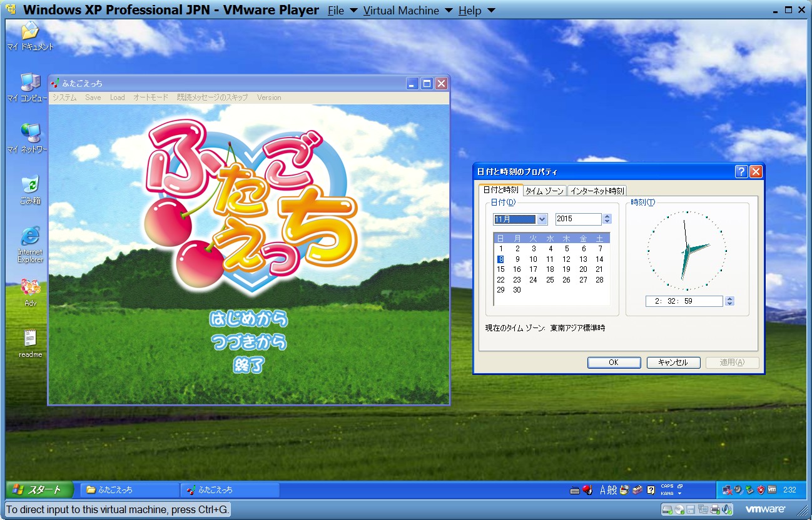Open VMware Virtual Machine menu dropdown
The height and width of the screenshot is (520, 812).
[409, 11]
